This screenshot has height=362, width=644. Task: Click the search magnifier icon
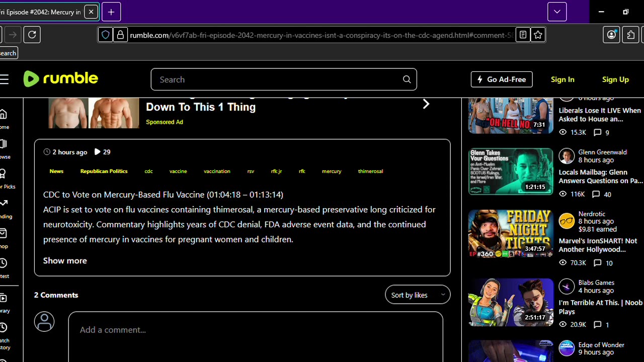click(407, 79)
